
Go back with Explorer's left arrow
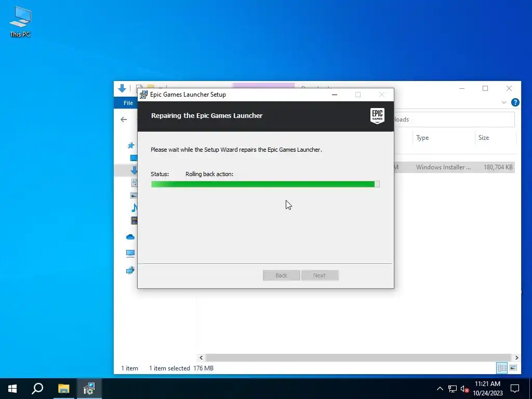[x=124, y=119]
